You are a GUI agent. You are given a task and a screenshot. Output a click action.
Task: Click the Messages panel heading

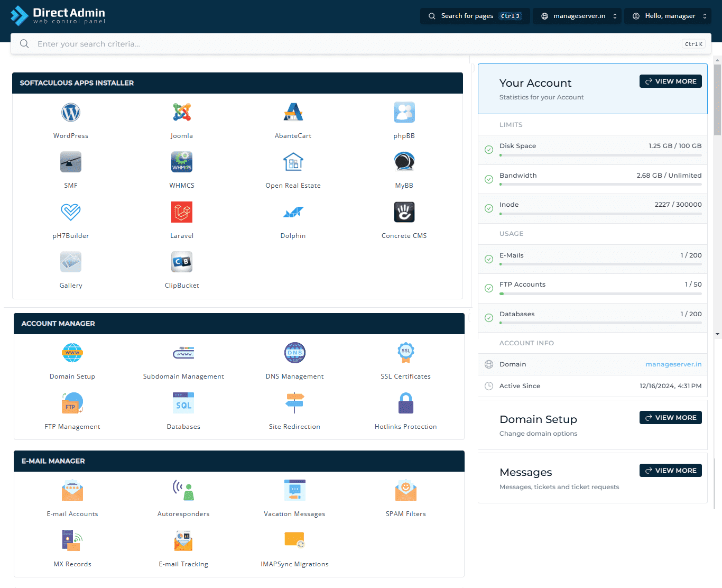point(526,472)
